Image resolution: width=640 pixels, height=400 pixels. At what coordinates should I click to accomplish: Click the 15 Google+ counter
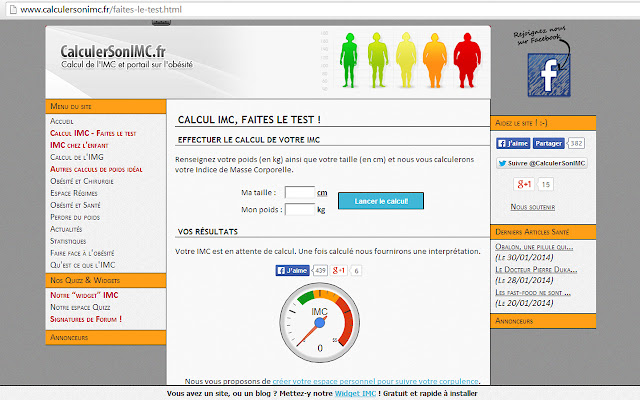tap(545, 184)
